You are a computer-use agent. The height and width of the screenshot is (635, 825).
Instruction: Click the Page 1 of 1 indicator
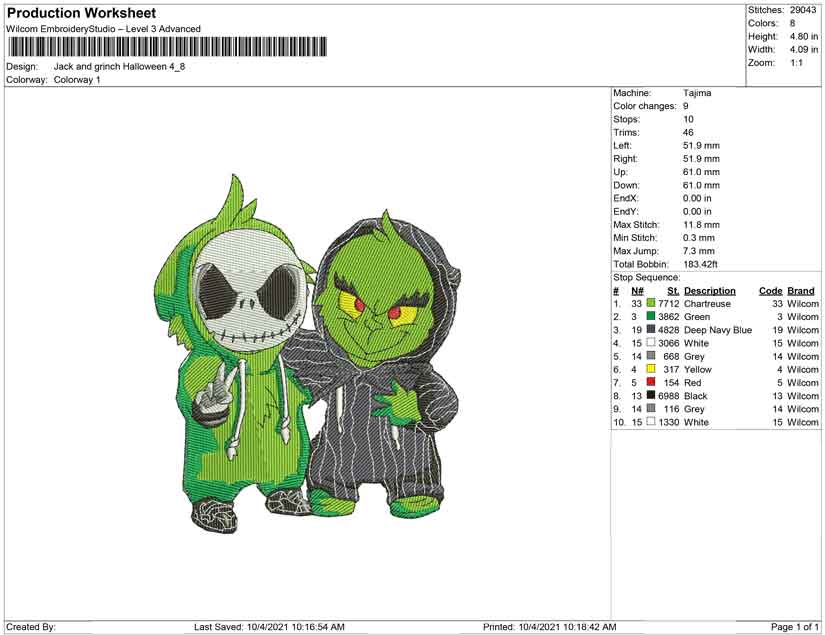pyautogui.click(x=795, y=627)
